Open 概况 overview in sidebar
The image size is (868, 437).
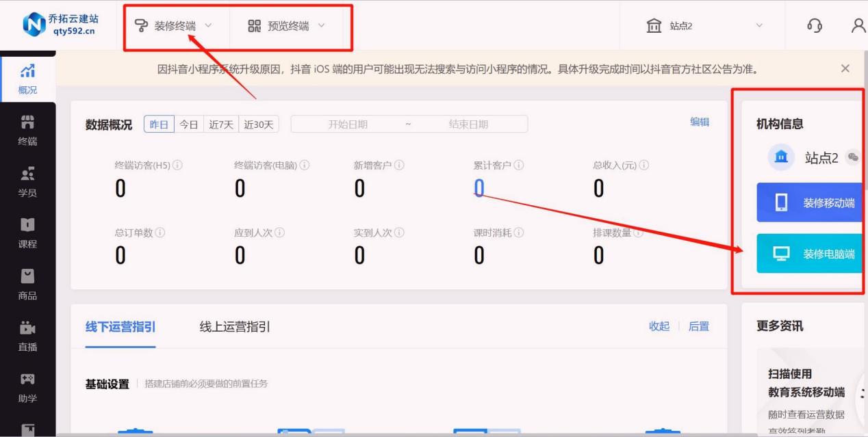click(x=27, y=79)
